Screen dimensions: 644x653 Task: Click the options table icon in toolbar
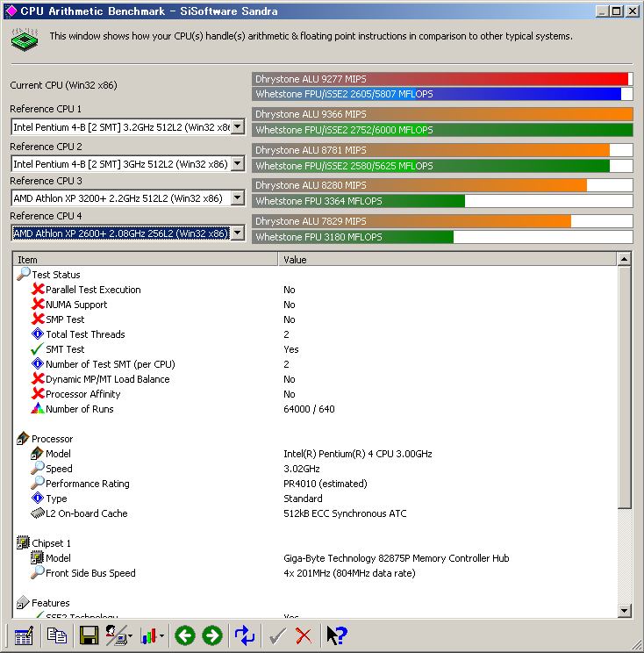click(x=24, y=635)
